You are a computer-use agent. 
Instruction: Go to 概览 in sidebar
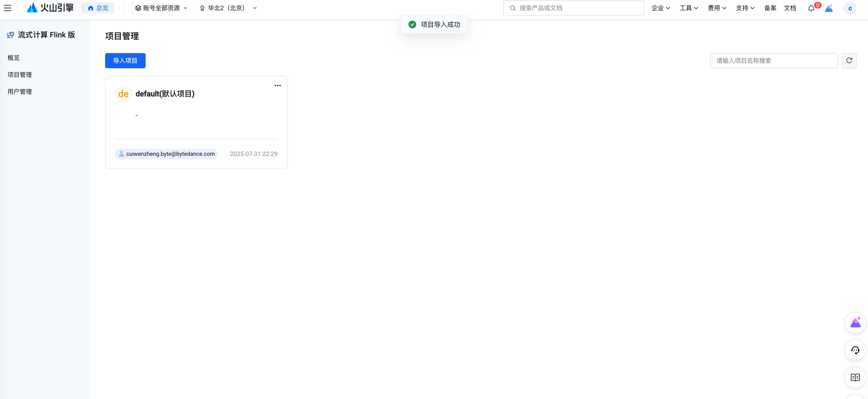click(x=13, y=58)
